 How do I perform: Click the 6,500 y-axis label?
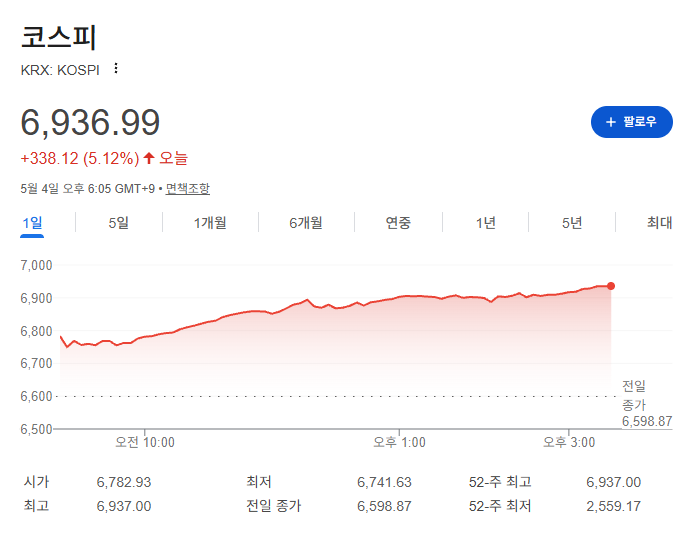point(36,429)
